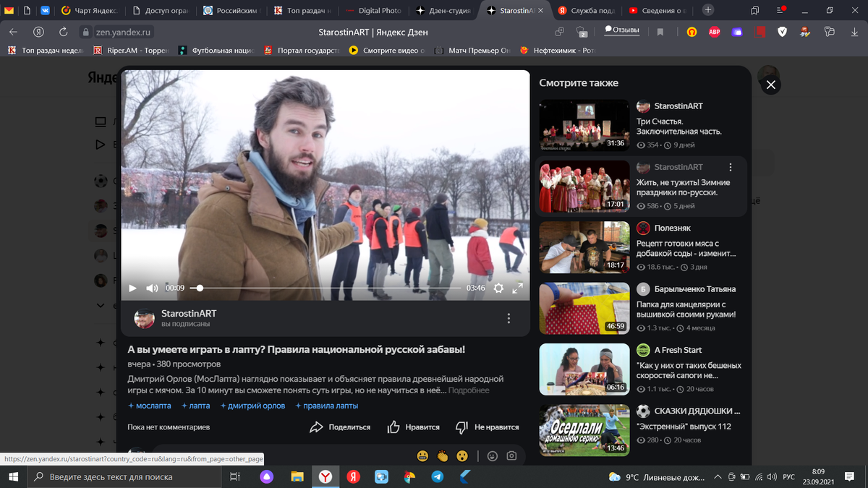Close the video overlay
Screen dimensions: 868x488
pyautogui.click(x=771, y=85)
